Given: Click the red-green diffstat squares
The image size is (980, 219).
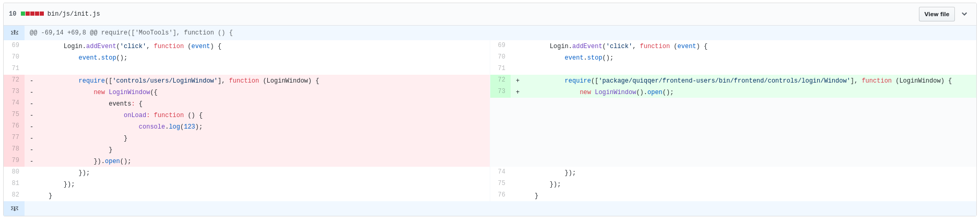Looking at the screenshot, I should click(32, 14).
